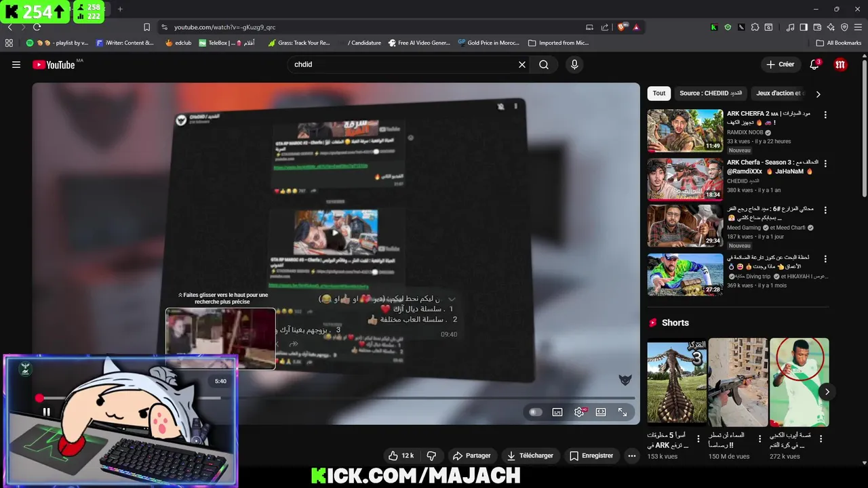This screenshot has height=488, width=868.
Task: Click the Enregistrer button
Action: tap(591, 455)
